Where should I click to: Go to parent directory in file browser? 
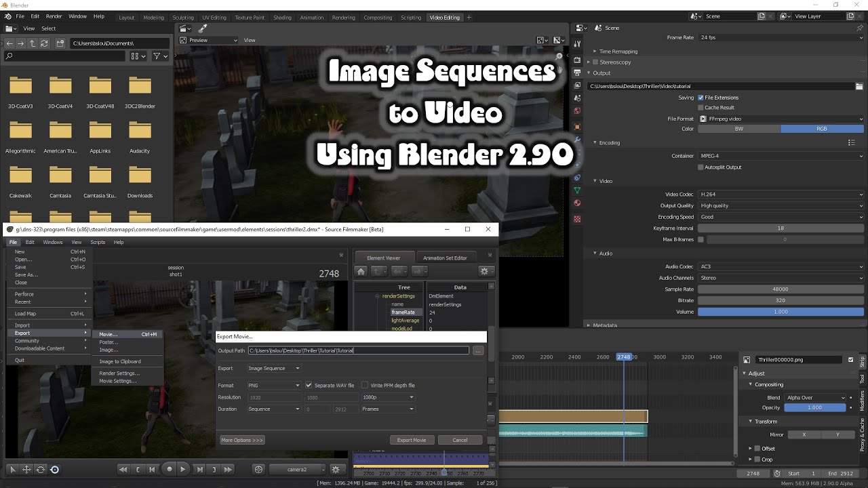(33, 43)
